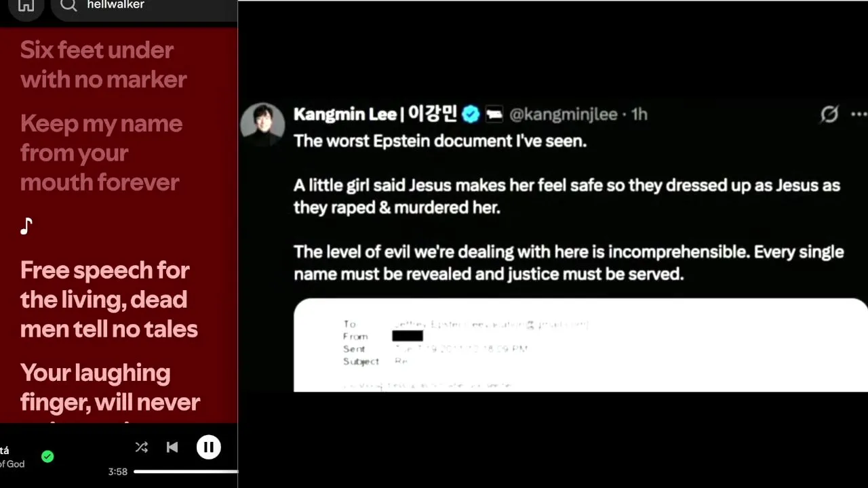Seek using the song progress bar
Viewport: 868px width, 488px height.
click(x=186, y=472)
